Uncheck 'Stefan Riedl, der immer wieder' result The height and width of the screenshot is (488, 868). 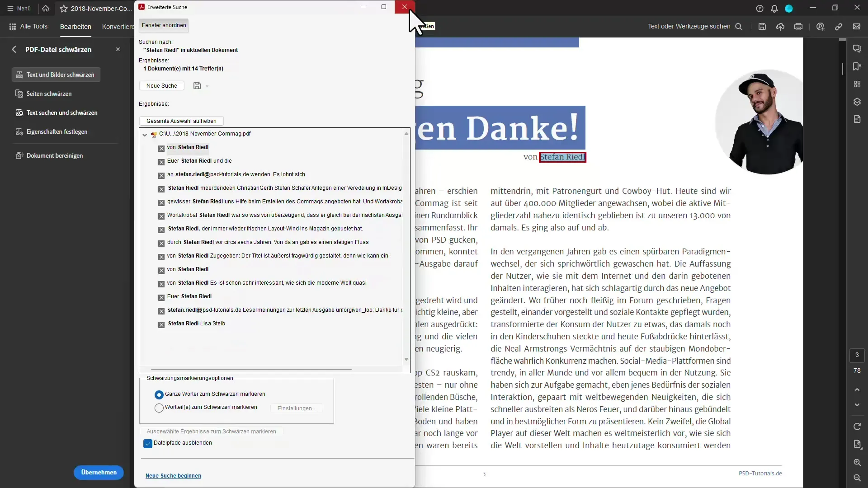coord(161,230)
